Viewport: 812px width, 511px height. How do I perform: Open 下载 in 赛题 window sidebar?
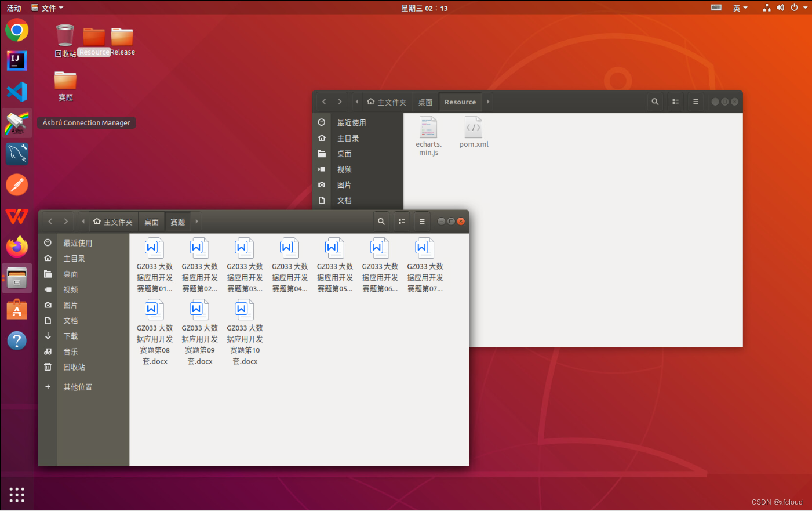coord(84,336)
